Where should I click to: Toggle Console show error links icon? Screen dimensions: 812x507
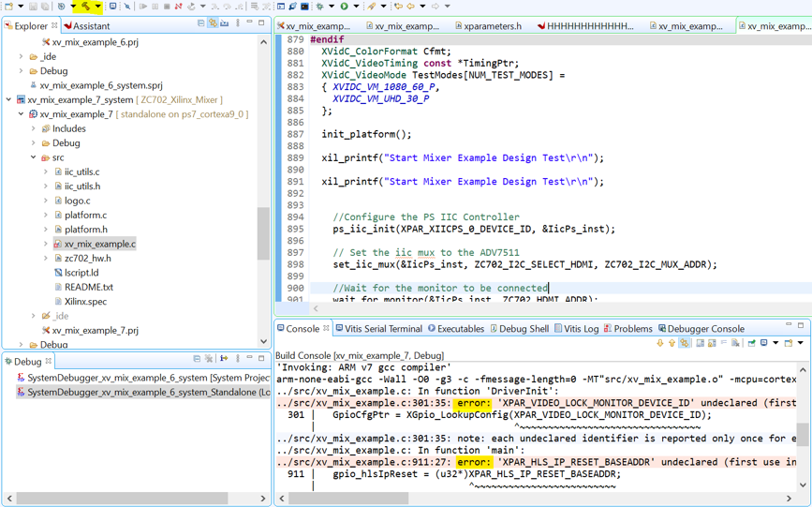[x=684, y=343]
